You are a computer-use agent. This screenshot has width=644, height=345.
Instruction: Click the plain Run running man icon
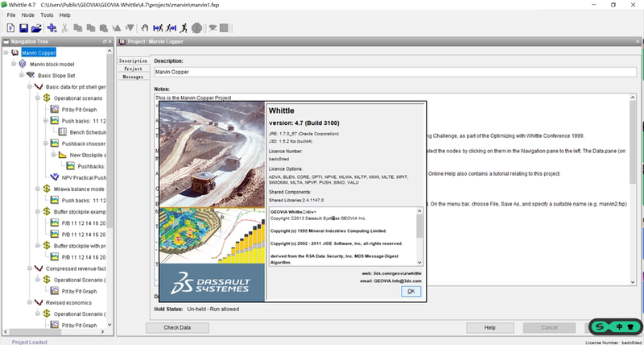pyautogui.click(x=184, y=28)
